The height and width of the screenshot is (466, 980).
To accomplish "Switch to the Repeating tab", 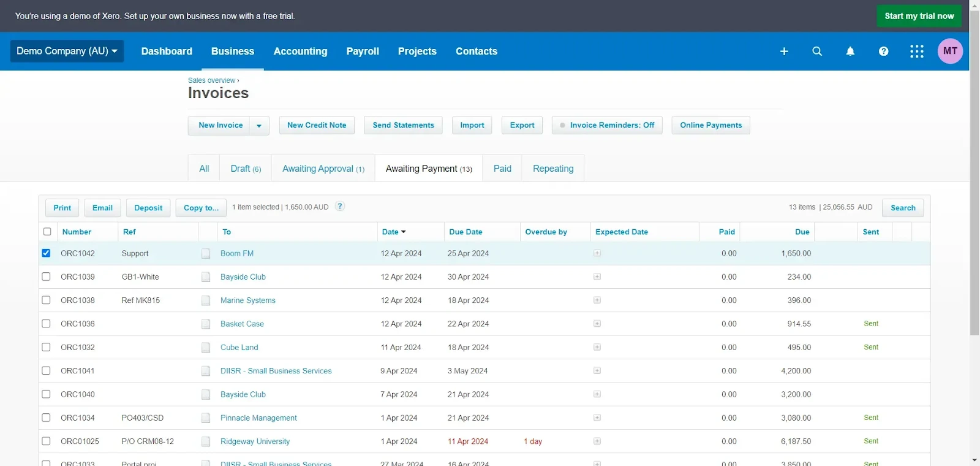I will tap(553, 169).
